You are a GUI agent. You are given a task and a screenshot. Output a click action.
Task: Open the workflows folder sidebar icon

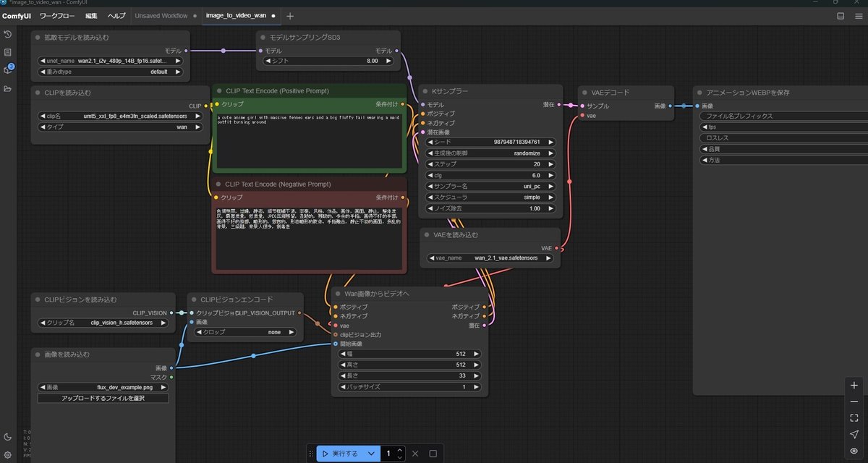(8, 88)
